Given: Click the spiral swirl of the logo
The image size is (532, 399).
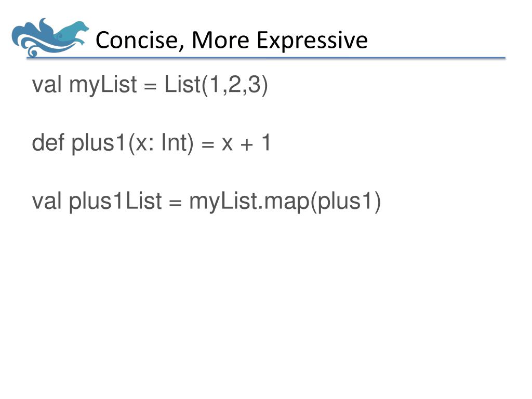Looking at the screenshot, I should point(33,52).
